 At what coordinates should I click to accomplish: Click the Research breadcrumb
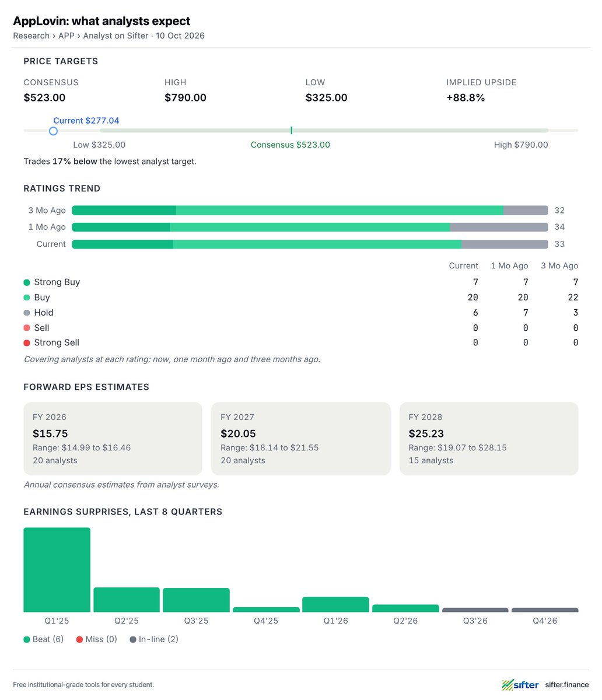tap(31, 36)
